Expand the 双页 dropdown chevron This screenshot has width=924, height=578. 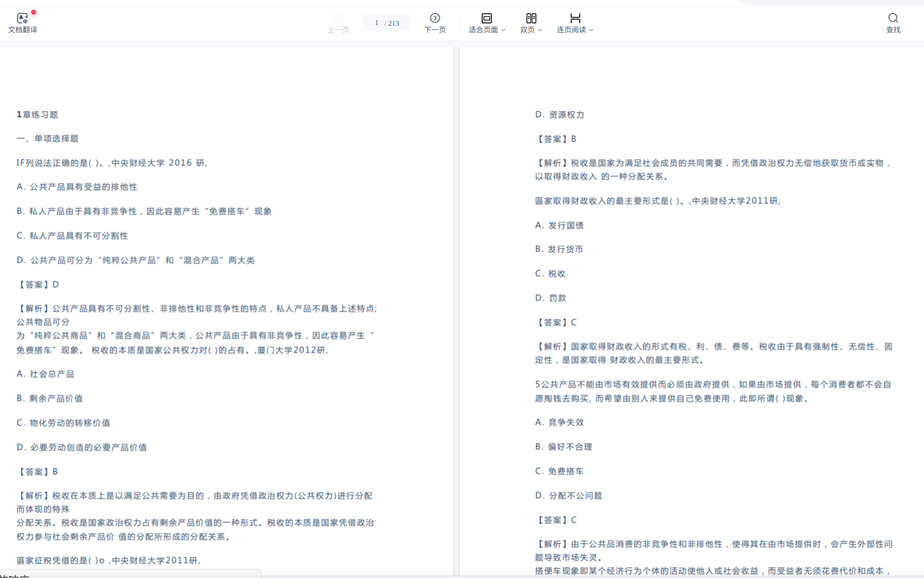(540, 30)
